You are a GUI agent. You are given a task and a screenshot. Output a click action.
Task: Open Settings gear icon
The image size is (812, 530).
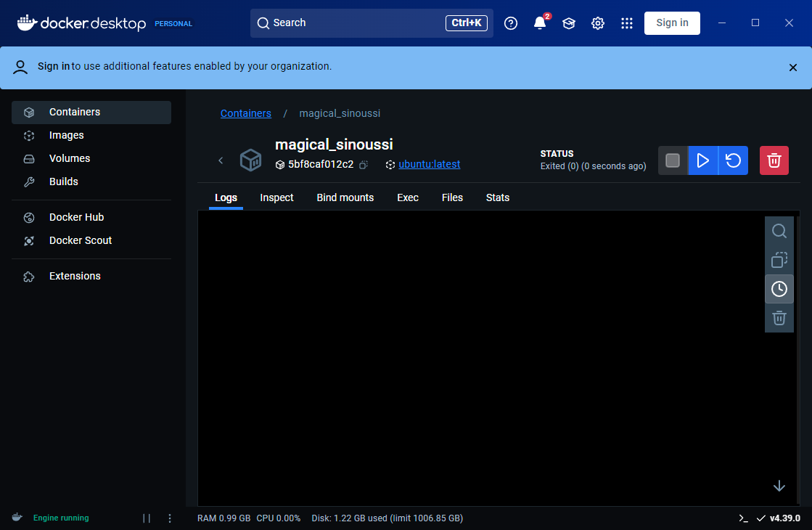coord(598,23)
